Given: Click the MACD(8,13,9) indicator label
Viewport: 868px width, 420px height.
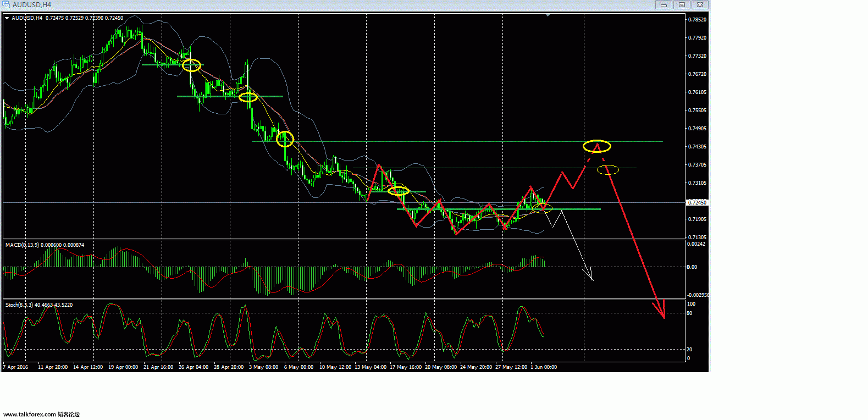Looking at the screenshot, I should pos(45,245).
